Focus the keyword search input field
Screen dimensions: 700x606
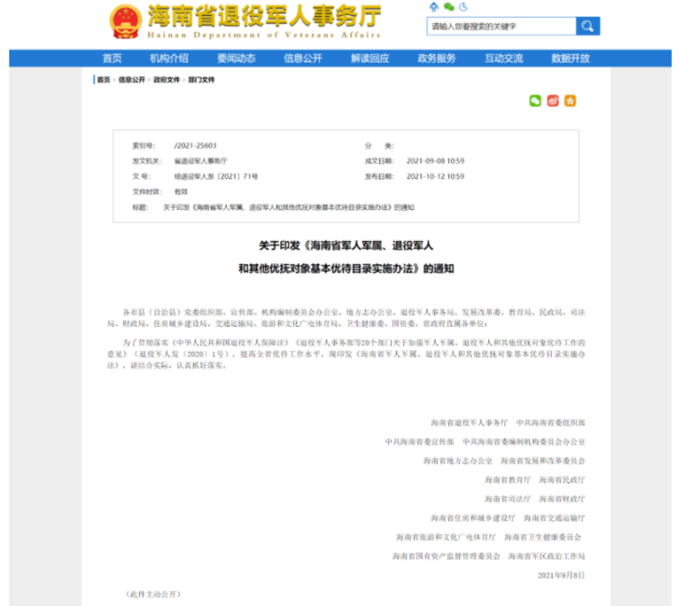pos(500,26)
